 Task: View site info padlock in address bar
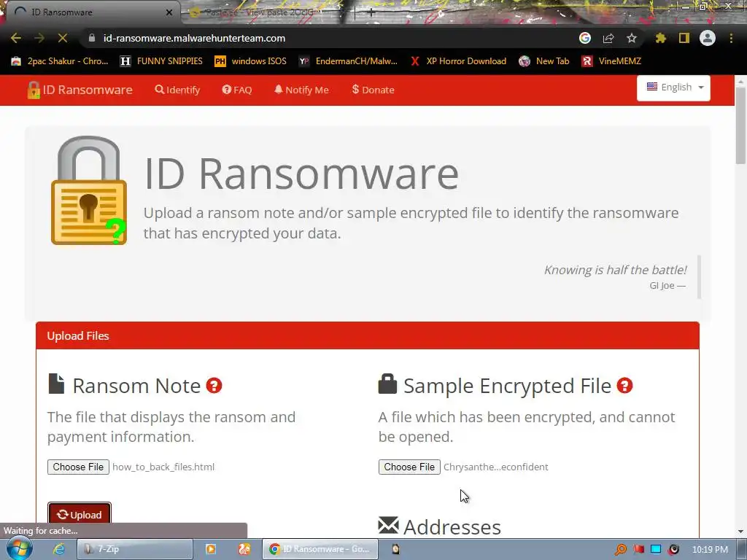(x=92, y=38)
